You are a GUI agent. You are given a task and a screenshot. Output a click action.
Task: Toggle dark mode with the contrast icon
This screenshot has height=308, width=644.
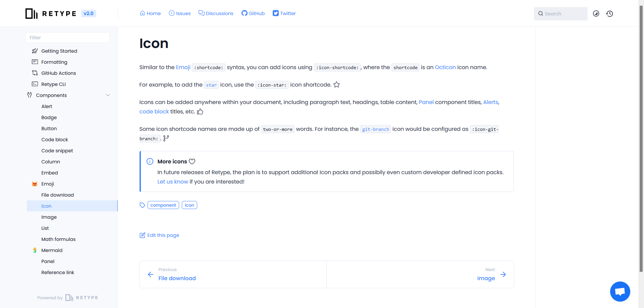(x=596, y=13)
